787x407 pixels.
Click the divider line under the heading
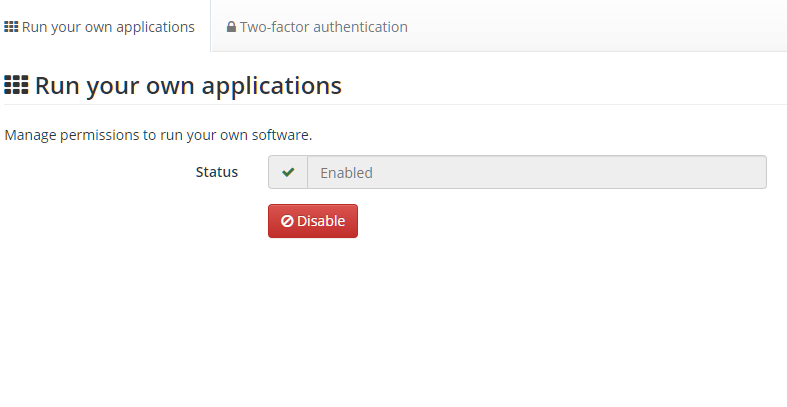[x=395, y=104]
